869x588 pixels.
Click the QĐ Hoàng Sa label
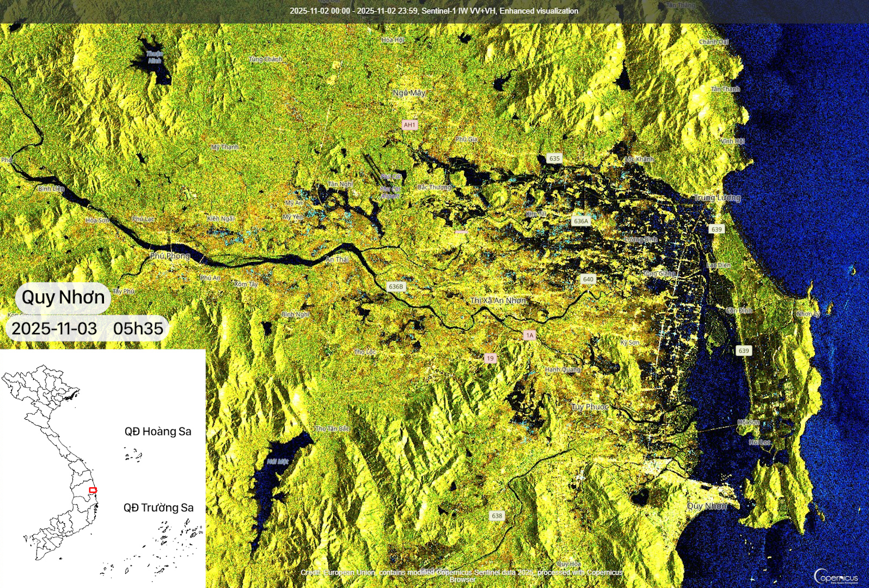pyautogui.click(x=158, y=432)
